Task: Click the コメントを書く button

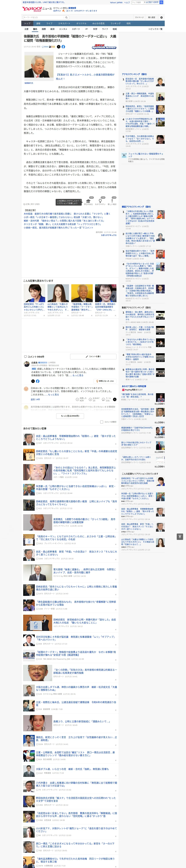Action: click(x=93, y=356)
